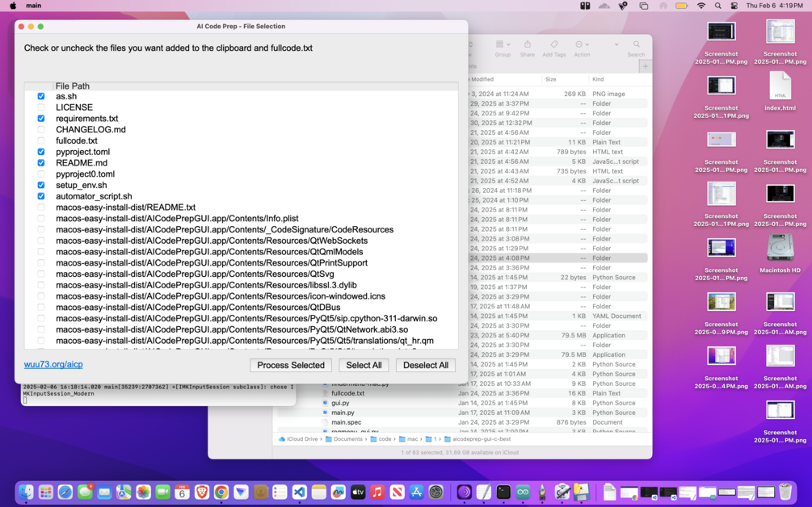Open Music from the Dock

click(377, 492)
